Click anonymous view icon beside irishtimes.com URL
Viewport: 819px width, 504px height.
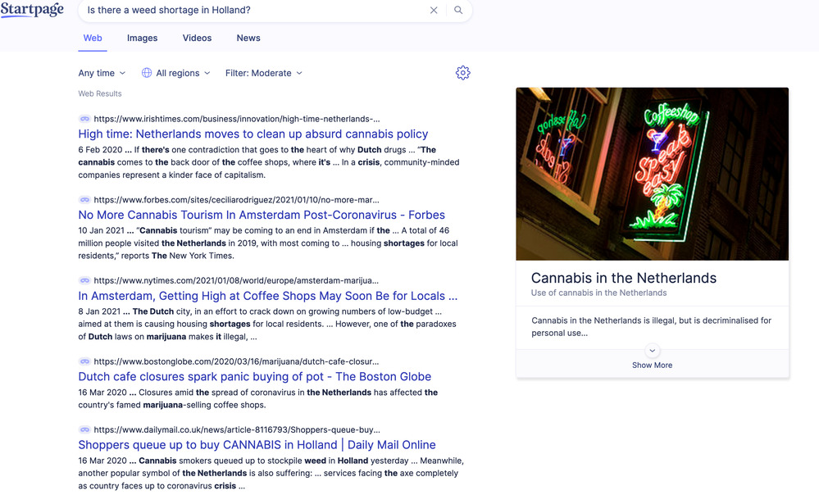[x=84, y=119]
